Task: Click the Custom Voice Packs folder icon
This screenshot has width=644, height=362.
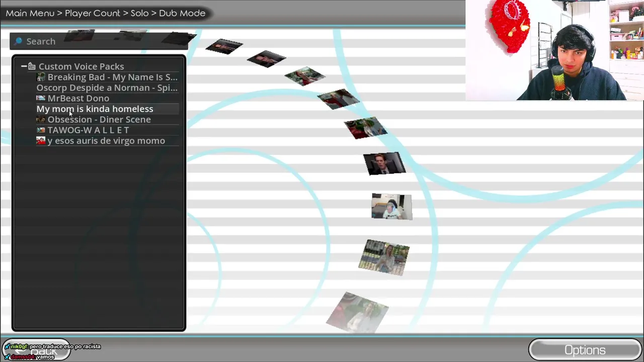Action: click(32, 66)
